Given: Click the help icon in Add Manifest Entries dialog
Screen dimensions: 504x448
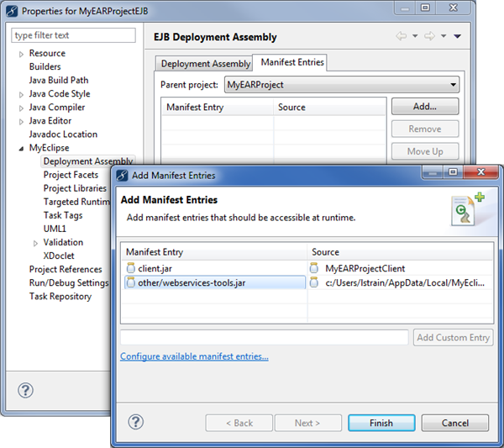Looking at the screenshot, I should 136,422.
